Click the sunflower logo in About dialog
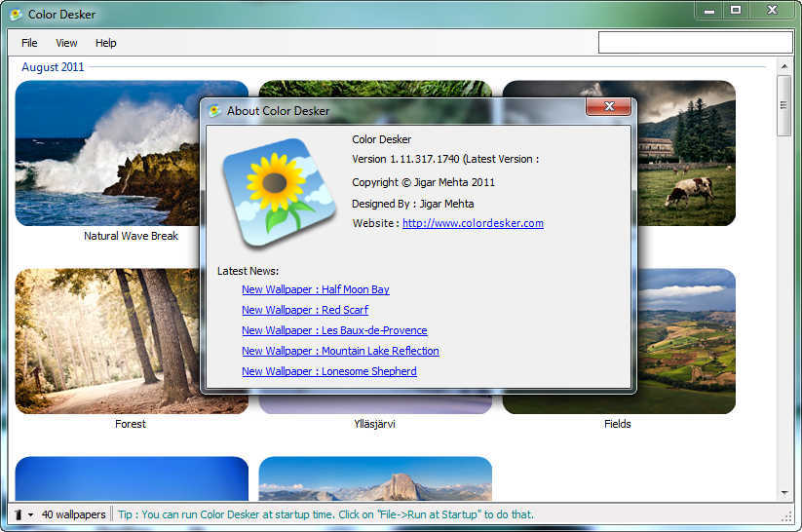 [279, 192]
